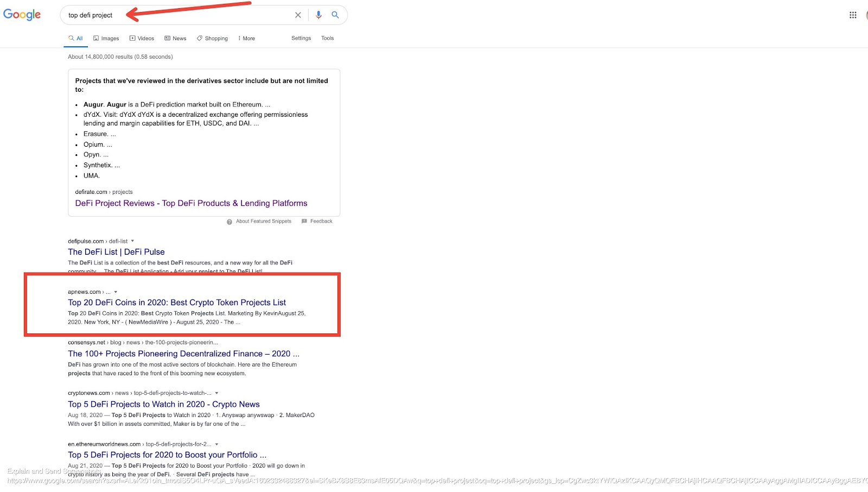Open search Tools
This screenshot has width=868, height=492.
click(327, 38)
